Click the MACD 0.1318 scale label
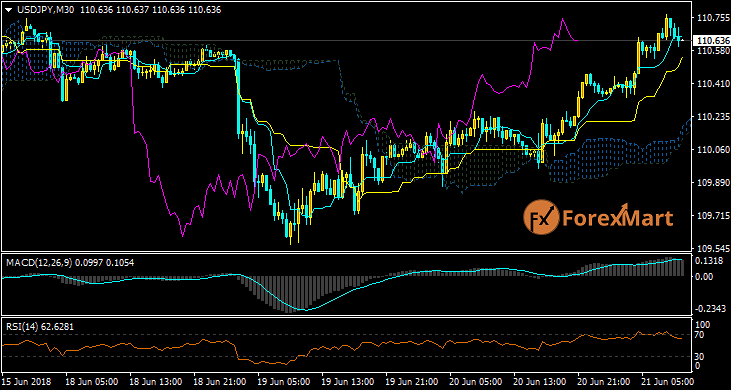The width and height of the screenshot is (731, 390). [x=710, y=261]
